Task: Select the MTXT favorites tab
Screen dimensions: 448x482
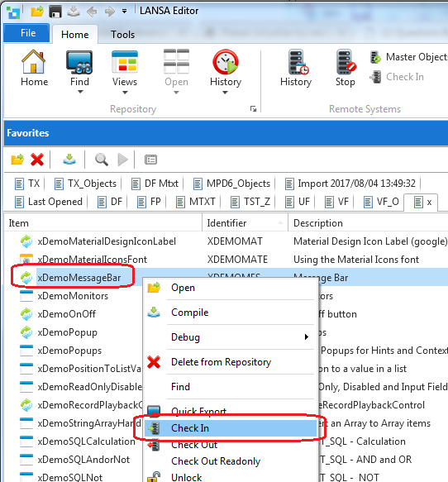Action: tap(195, 202)
